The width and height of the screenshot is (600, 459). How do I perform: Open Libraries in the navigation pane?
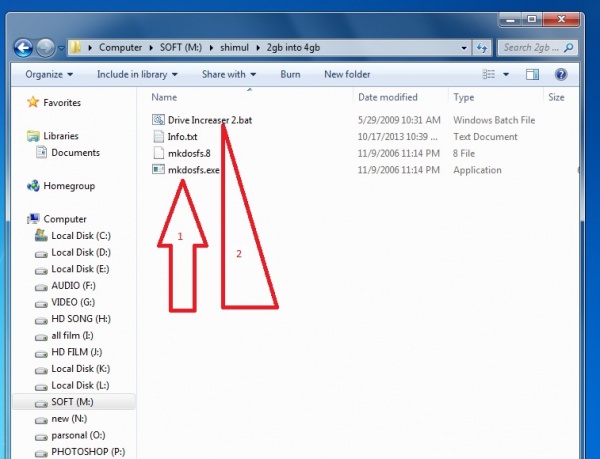(61, 136)
